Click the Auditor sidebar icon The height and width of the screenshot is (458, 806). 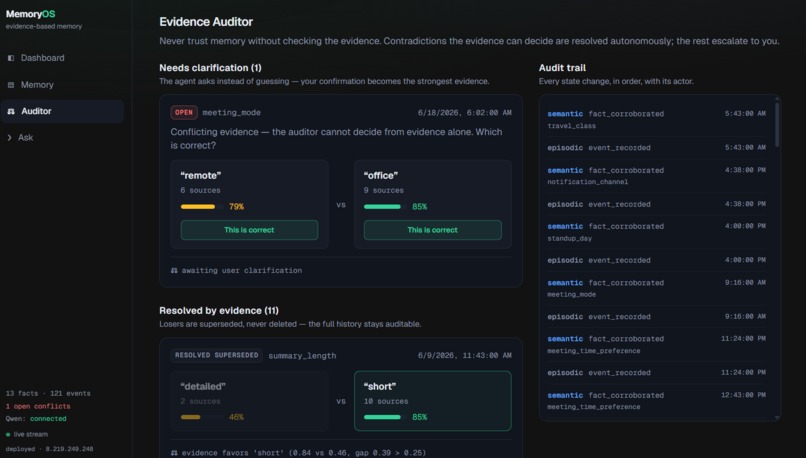coord(11,111)
